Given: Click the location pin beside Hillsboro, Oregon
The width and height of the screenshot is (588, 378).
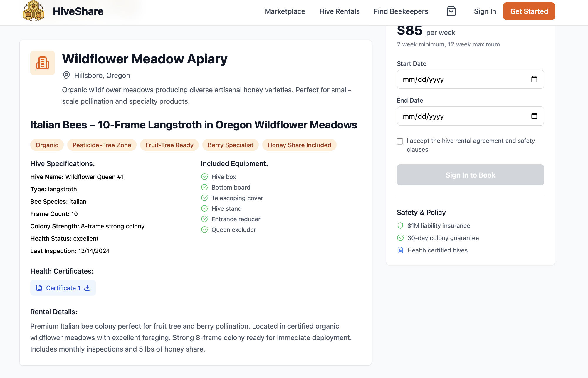Looking at the screenshot, I should (x=66, y=75).
